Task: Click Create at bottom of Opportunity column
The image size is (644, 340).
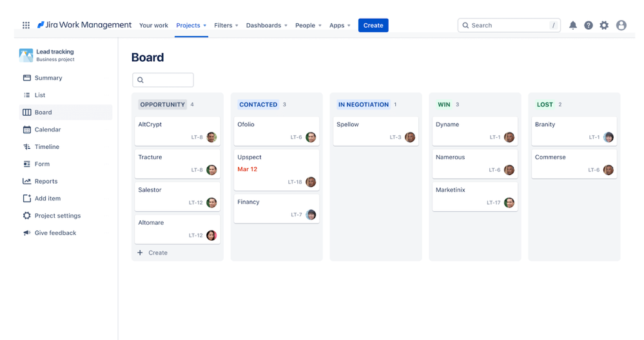Action: click(152, 252)
